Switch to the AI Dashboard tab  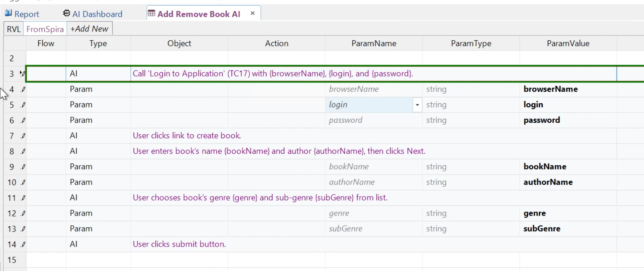97,14
